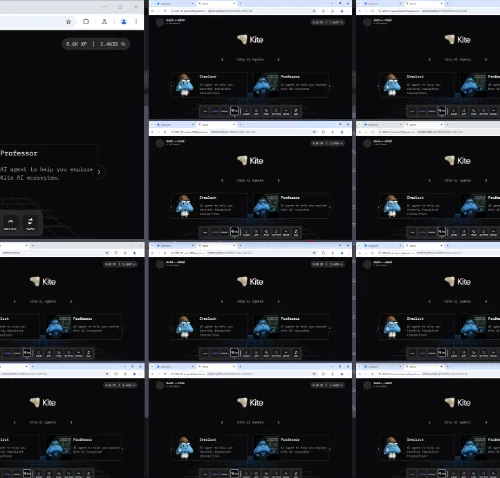
Task: Open the blue profile avatar in the large window
Action: (x=124, y=22)
